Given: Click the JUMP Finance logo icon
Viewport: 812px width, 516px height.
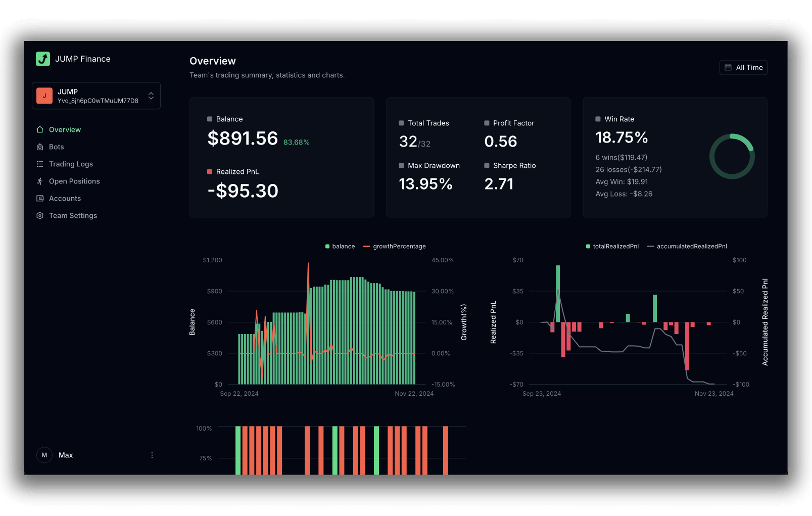Looking at the screenshot, I should pos(43,59).
